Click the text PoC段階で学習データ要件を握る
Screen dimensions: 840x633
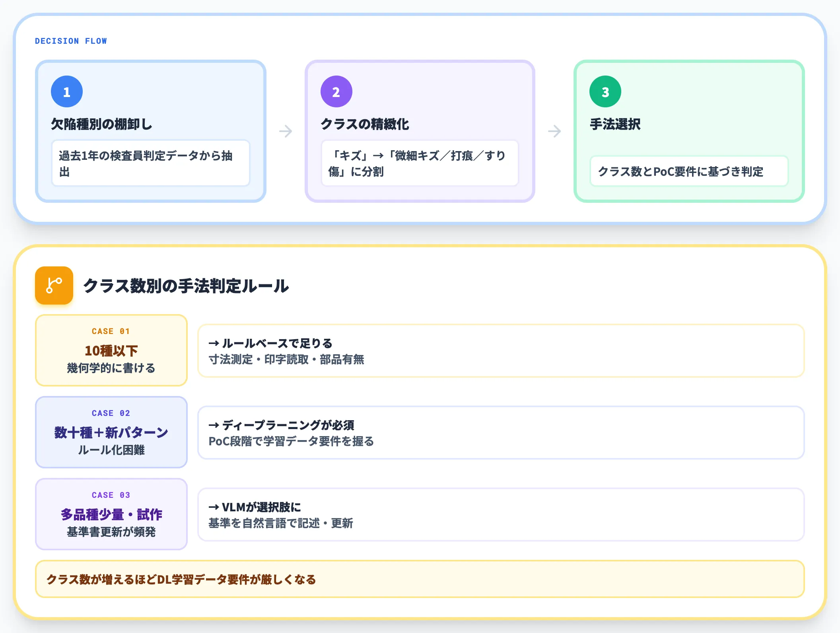(x=291, y=441)
